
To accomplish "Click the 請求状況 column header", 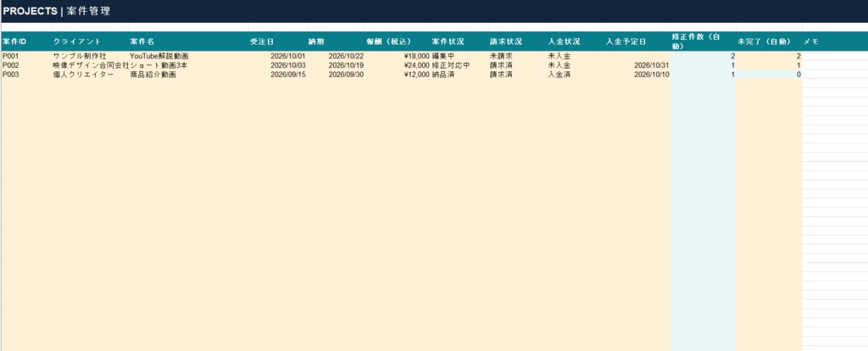I will coord(518,42).
